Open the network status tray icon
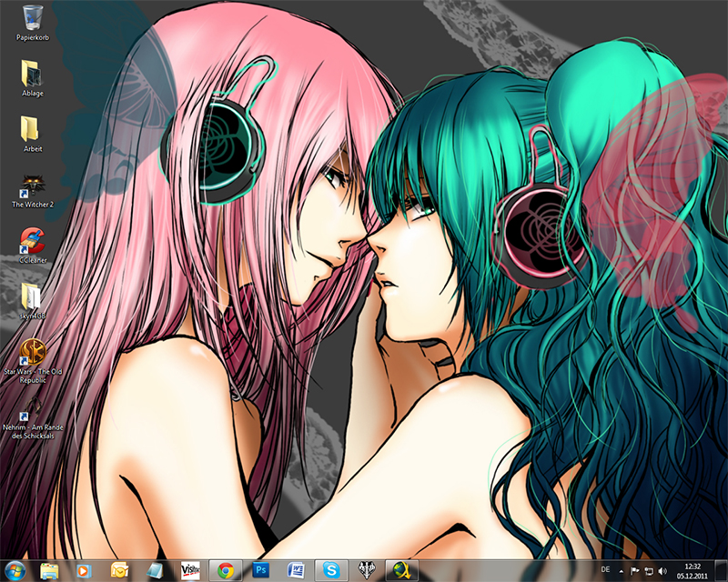This screenshot has height=582, width=728. coord(649,571)
